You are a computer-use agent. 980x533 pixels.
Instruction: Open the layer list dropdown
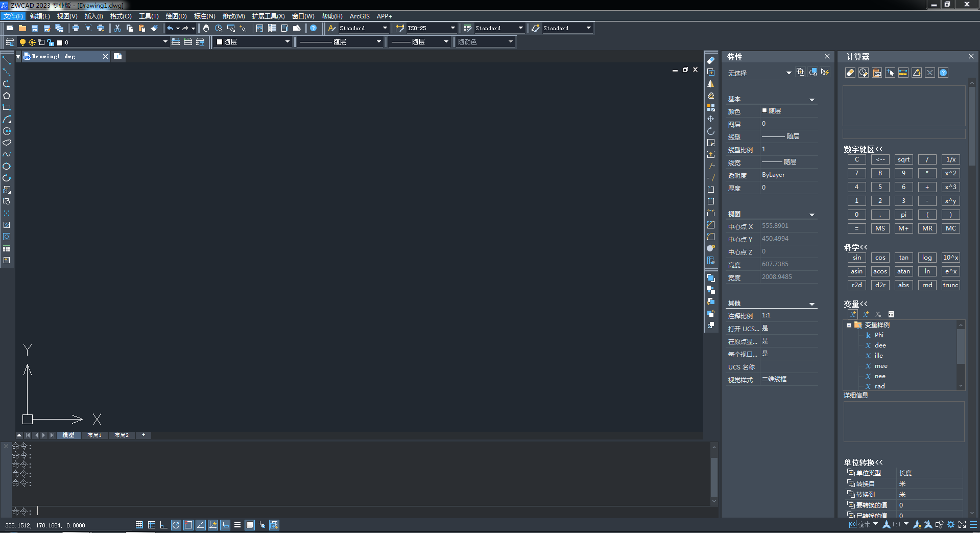[x=165, y=42]
